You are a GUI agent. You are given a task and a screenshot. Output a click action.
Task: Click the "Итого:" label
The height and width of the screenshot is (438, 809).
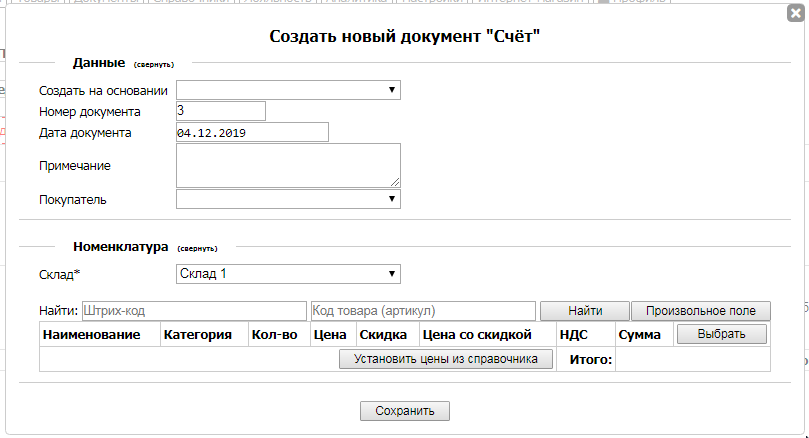tap(591, 360)
